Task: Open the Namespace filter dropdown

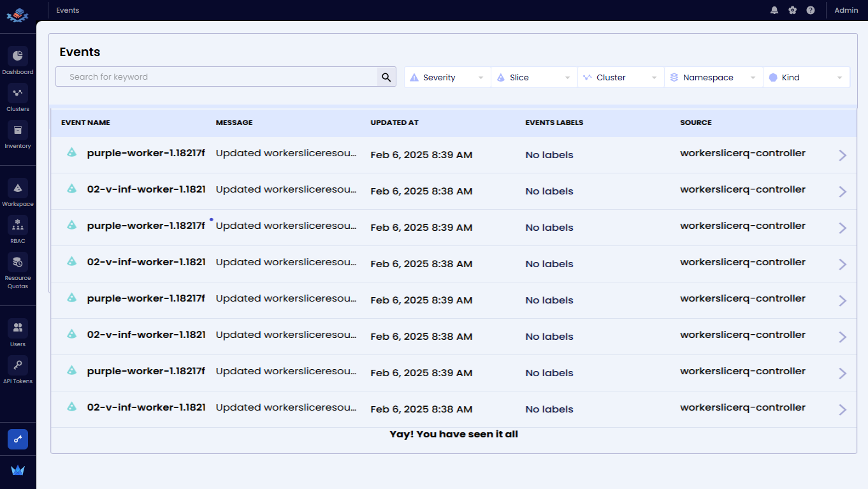Action: pos(713,77)
